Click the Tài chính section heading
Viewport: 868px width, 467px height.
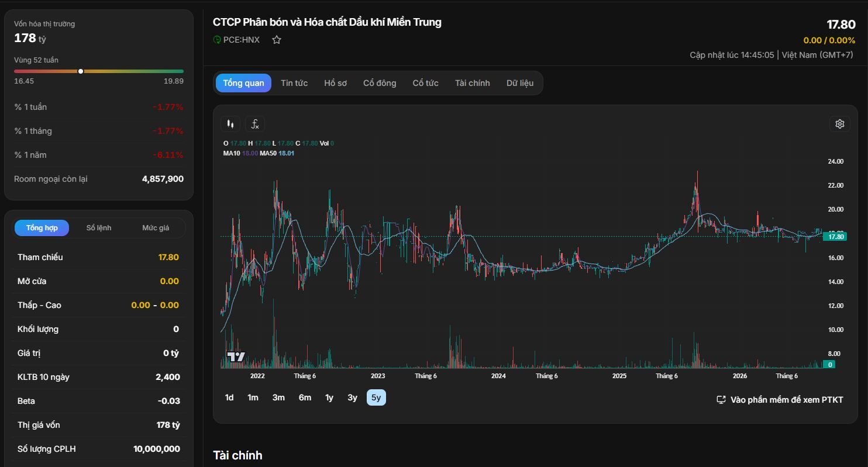[x=237, y=455]
